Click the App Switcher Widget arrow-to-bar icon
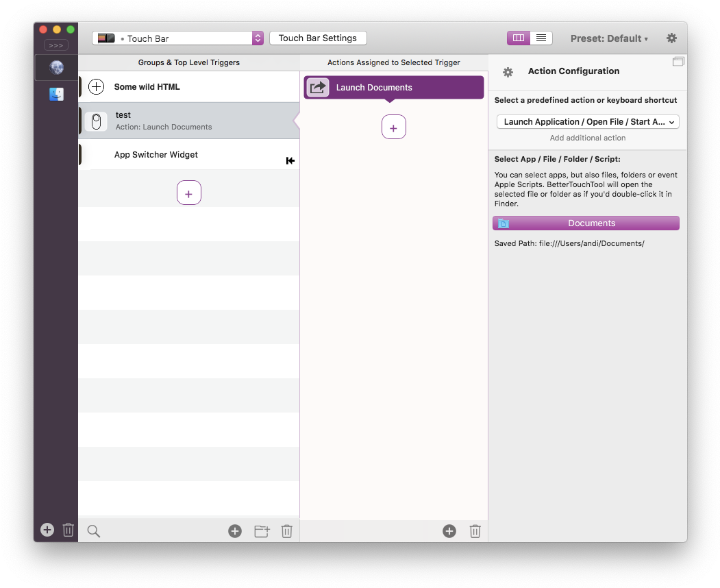Viewport: 720px width, 588px height. pyautogui.click(x=290, y=160)
